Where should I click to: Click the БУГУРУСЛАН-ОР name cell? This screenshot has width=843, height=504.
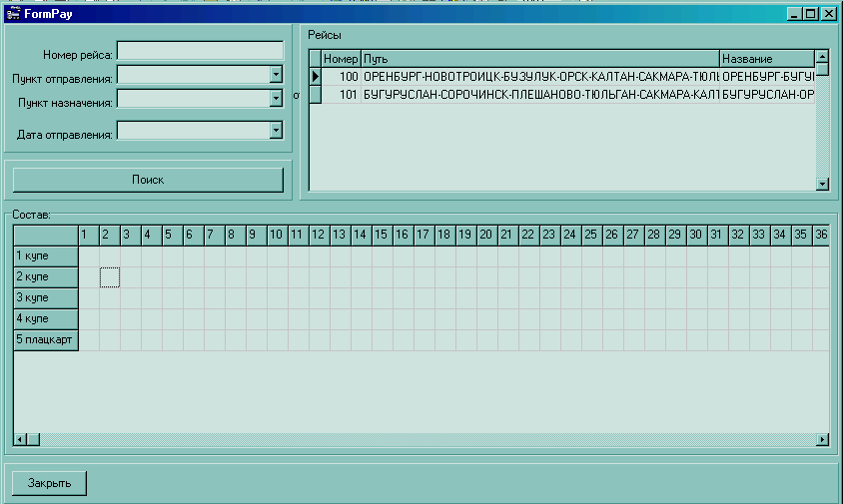[767, 95]
